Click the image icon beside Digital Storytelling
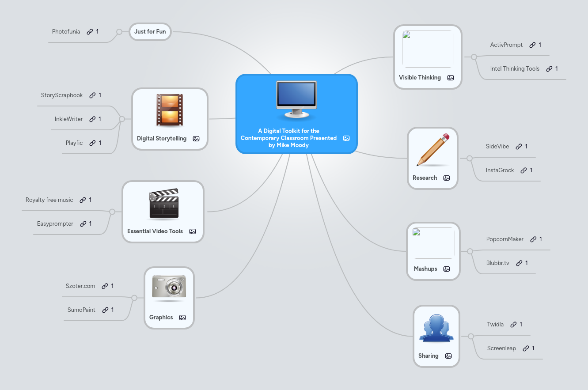Screen dimensions: 588x390 pyautogui.click(x=196, y=139)
